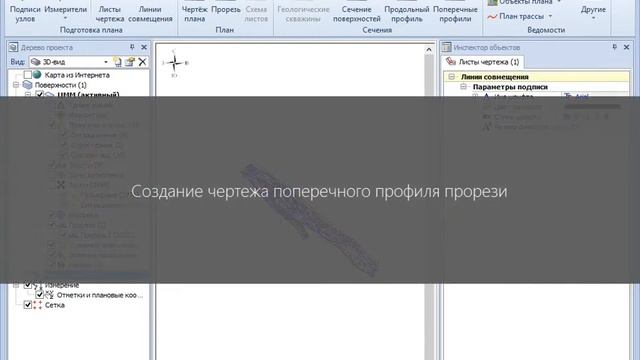Click the Чертёж плана ribbon button
The image size is (640, 360).
(x=194, y=13)
